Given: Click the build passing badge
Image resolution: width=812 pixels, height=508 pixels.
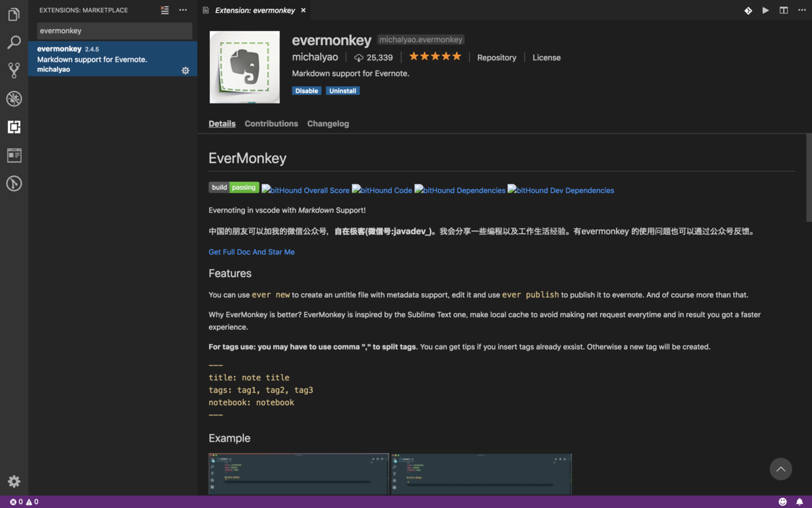Looking at the screenshot, I should pyautogui.click(x=234, y=188).
